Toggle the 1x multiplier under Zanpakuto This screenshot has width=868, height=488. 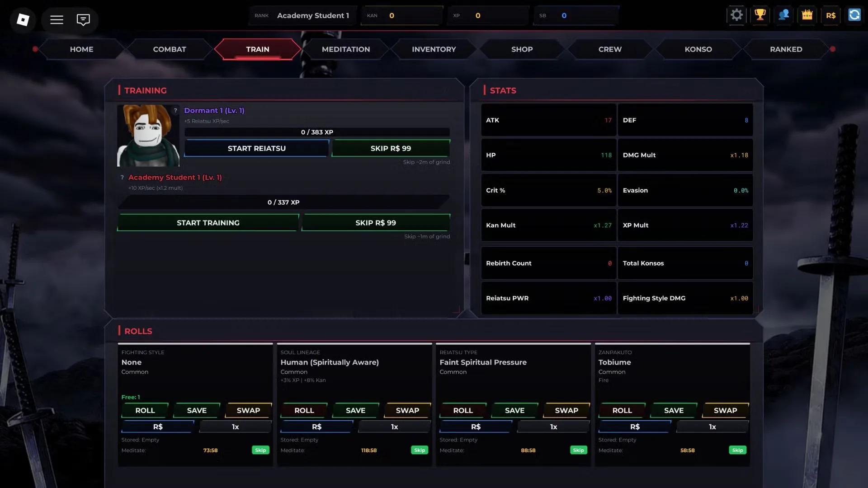click(712, 427)
